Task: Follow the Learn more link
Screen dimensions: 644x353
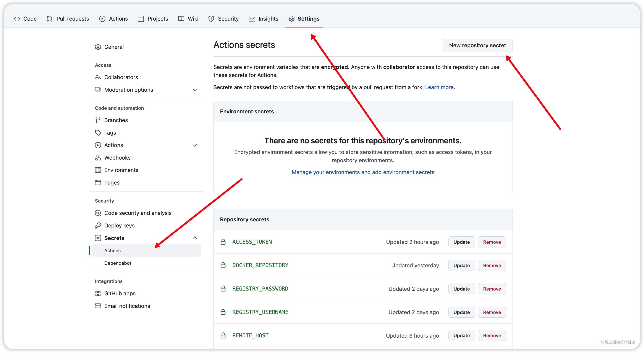Action: [439, 87]
